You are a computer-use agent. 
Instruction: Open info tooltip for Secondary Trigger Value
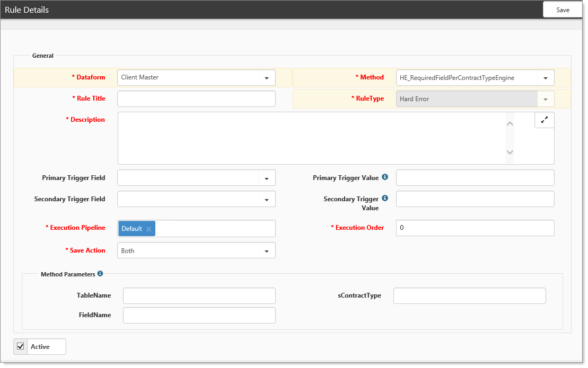click(385, 199)
